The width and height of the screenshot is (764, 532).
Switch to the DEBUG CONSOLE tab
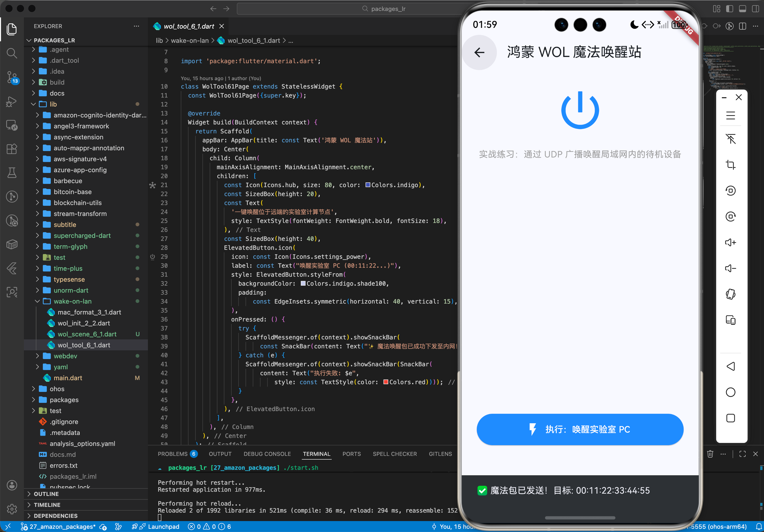[x=267, y=454]
